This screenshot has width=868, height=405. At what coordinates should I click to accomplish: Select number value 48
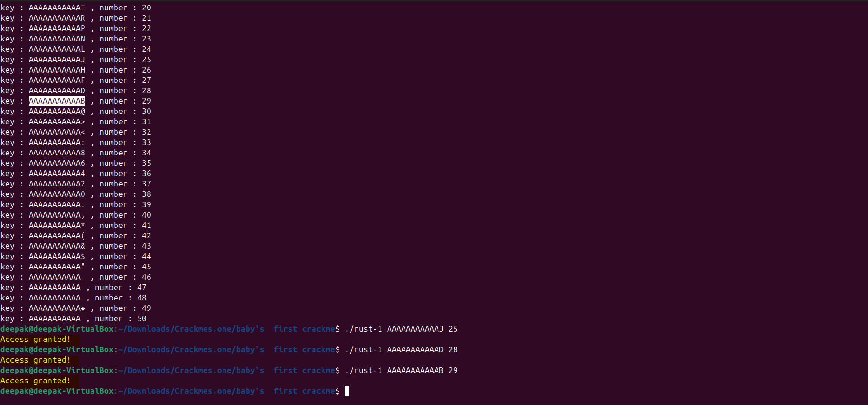coord(142,298)
